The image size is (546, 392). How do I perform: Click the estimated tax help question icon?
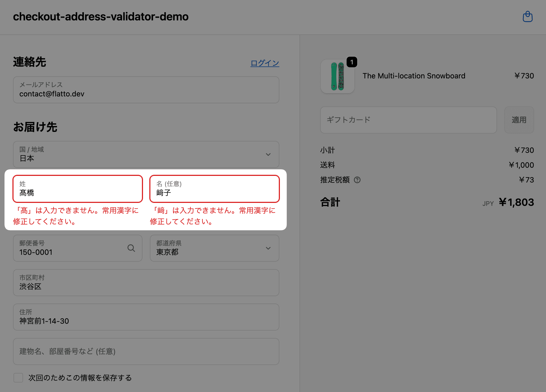coord(357,180)
